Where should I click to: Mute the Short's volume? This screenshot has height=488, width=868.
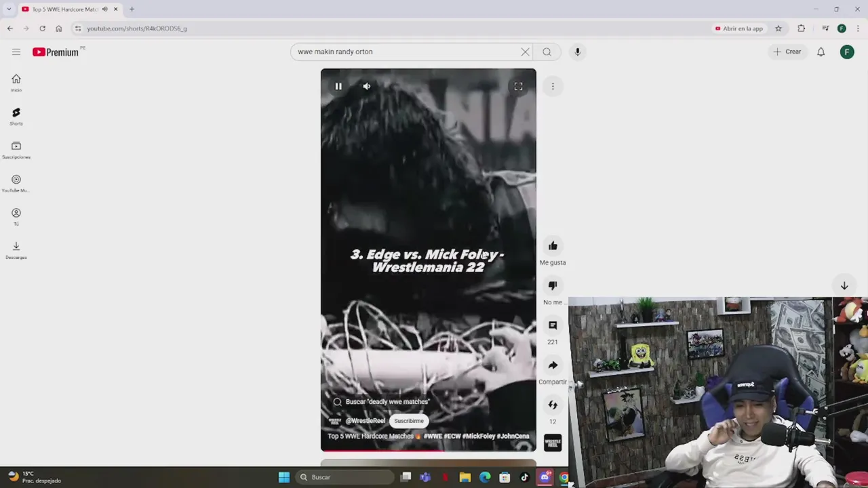coord(366,86)
